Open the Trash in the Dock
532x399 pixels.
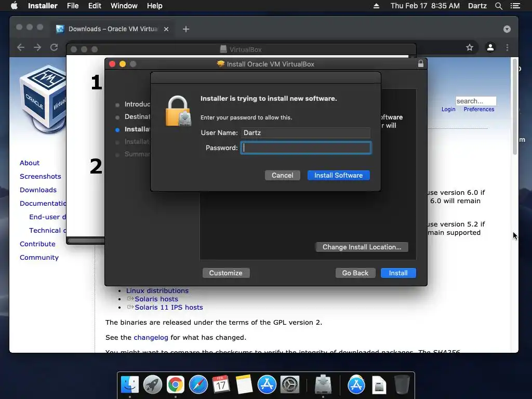point(402,385)
